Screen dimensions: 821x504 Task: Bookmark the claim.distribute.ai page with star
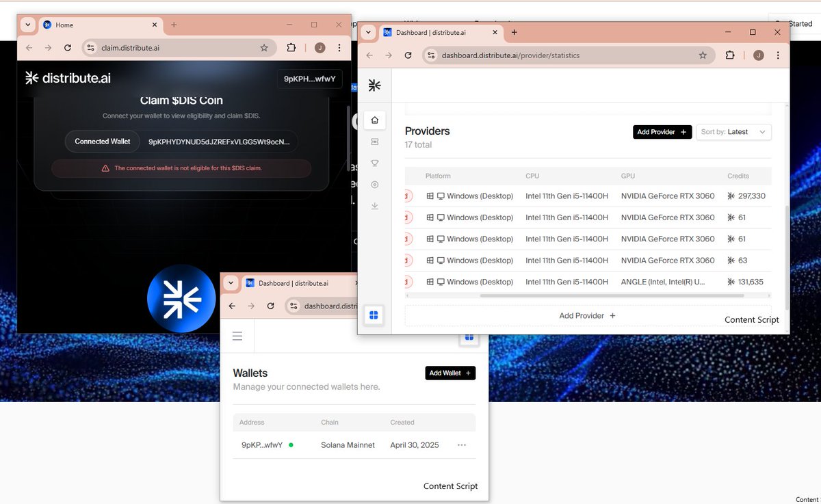[x=264, y=48]
